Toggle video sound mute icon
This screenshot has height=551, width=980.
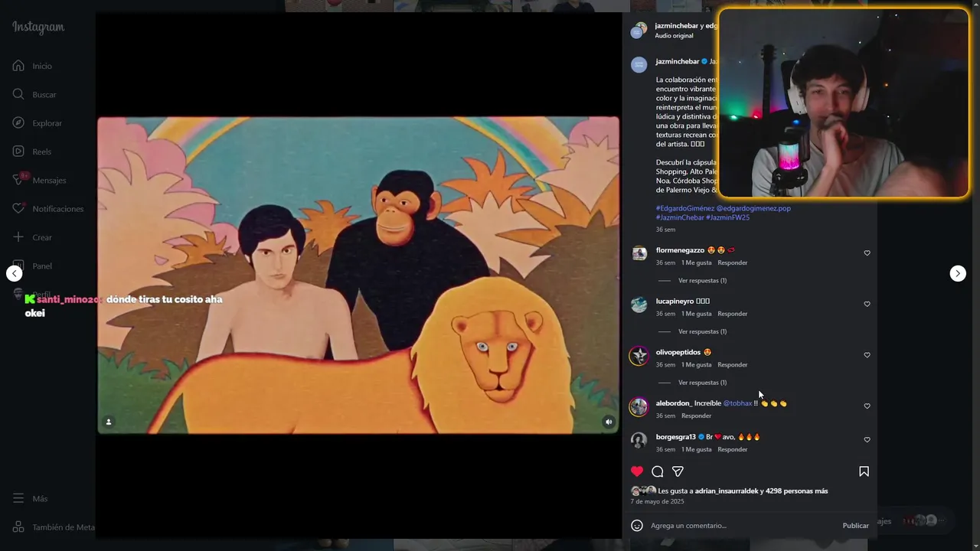609,422
